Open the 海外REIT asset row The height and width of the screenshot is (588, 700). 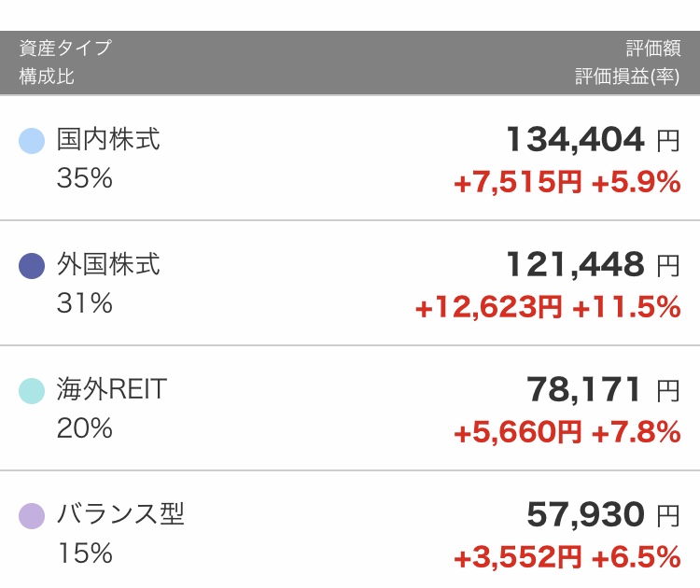point(350,408)
